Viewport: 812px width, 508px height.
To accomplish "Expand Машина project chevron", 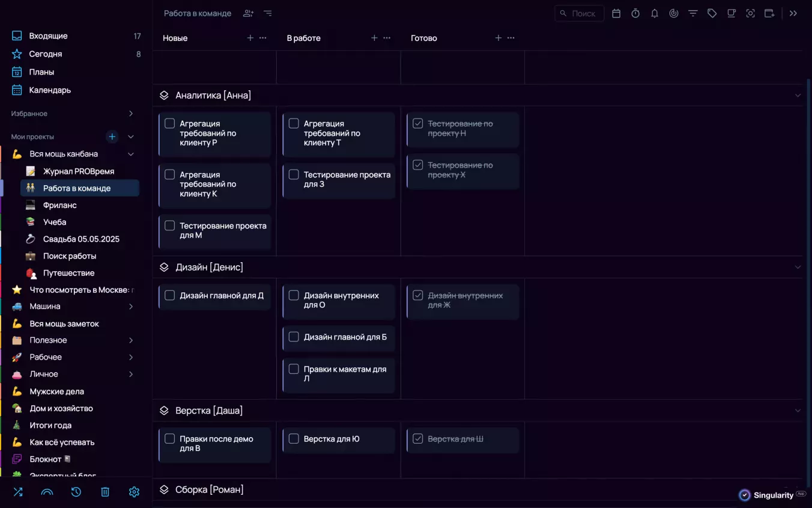I will [131, 307].
